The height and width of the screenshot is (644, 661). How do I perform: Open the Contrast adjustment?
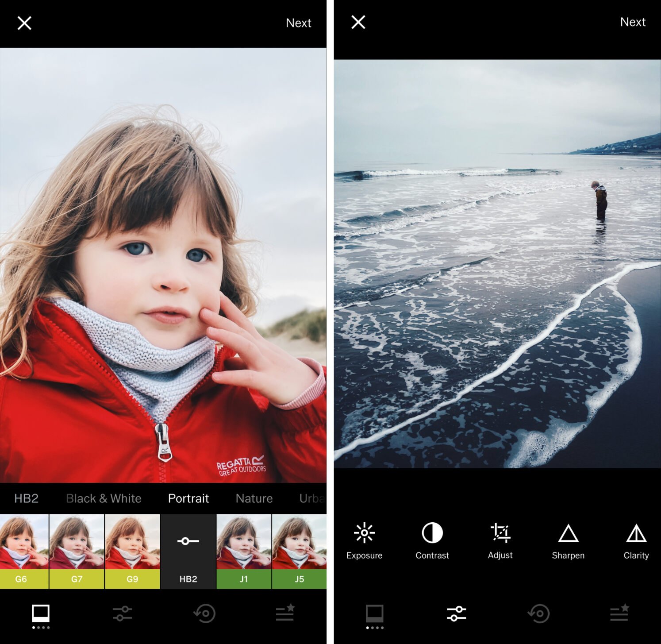[x=432, y=540]
